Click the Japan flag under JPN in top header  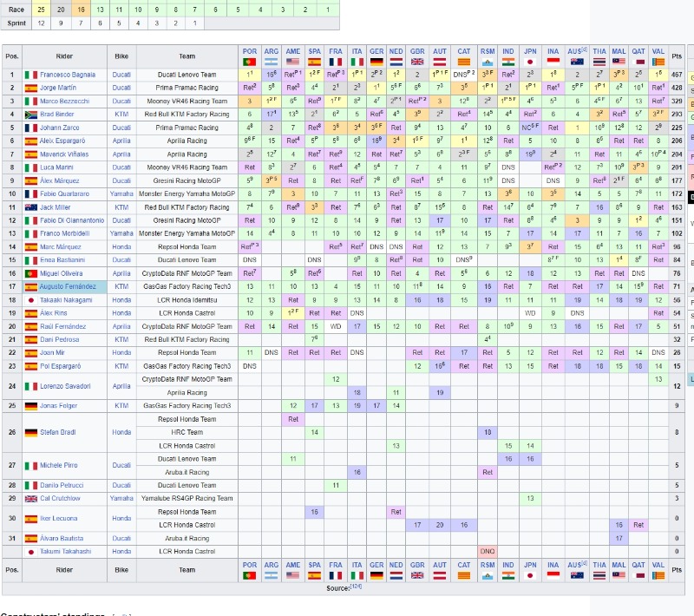tap(530, 62)
